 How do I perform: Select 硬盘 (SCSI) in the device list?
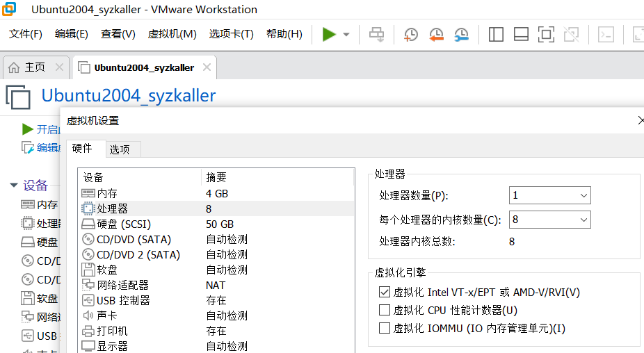[124, 224]
